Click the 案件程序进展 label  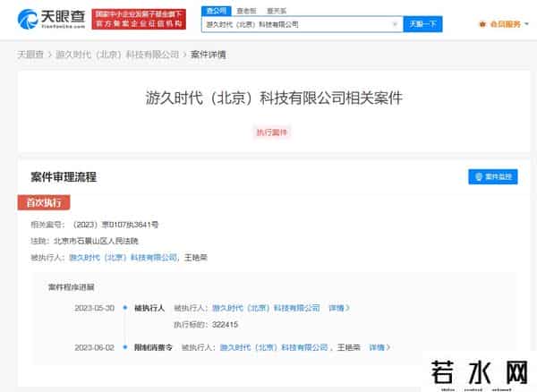pyautogui.click(x=72, y=287)
